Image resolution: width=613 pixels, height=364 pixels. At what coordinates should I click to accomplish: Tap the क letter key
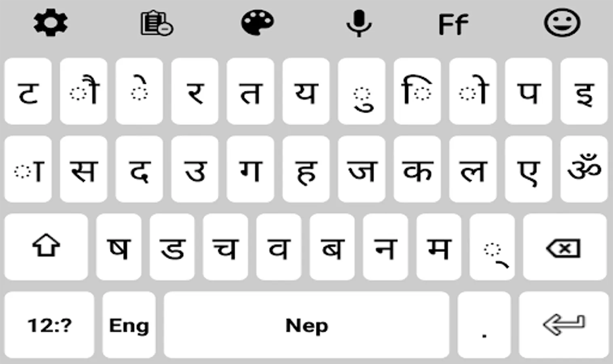[x=417, y=169]
